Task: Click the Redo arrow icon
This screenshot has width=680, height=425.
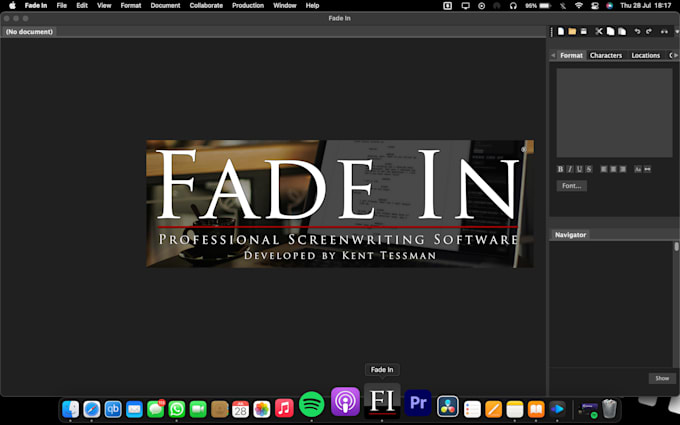Action: [649, 31]
